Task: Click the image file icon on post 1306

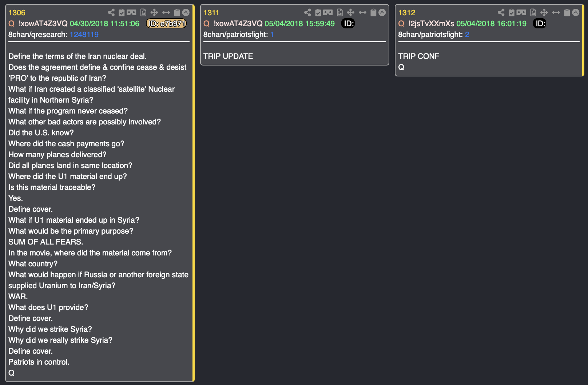Action: click(x=143, y=12)
